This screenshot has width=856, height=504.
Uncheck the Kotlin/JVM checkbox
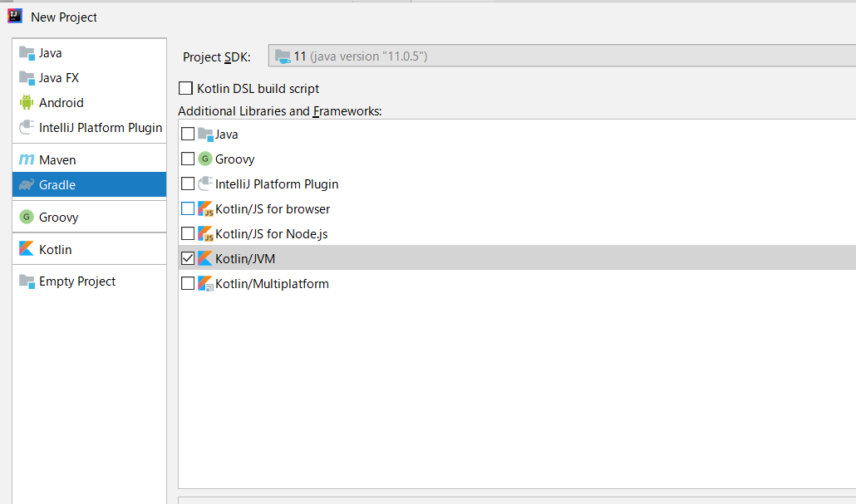[x=188, y=258]
